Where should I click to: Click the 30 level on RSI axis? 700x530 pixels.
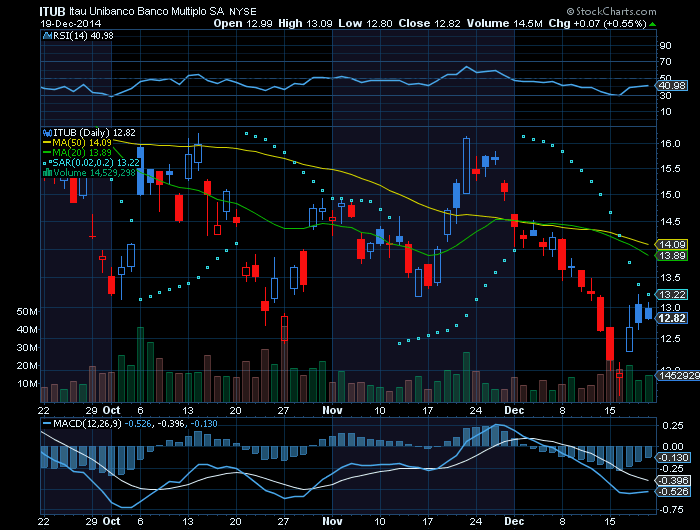pos(665,96)
